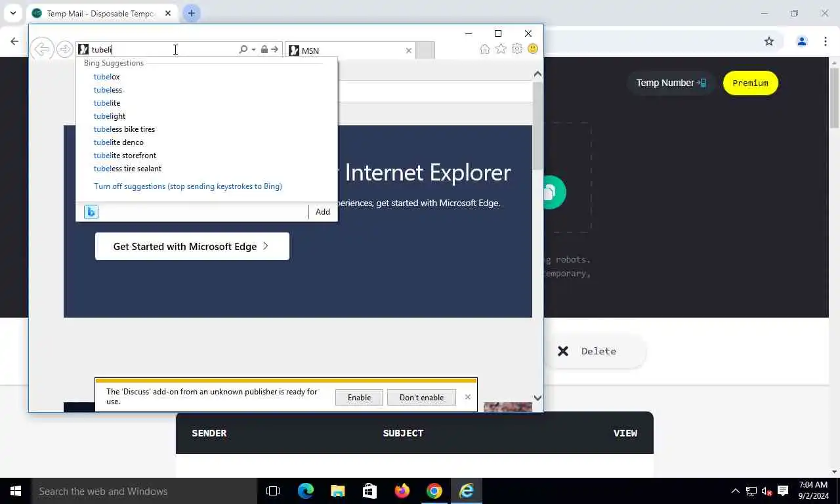Open Windows Start menu
Screen dimensions: 840x504
(x=16, y=491)
